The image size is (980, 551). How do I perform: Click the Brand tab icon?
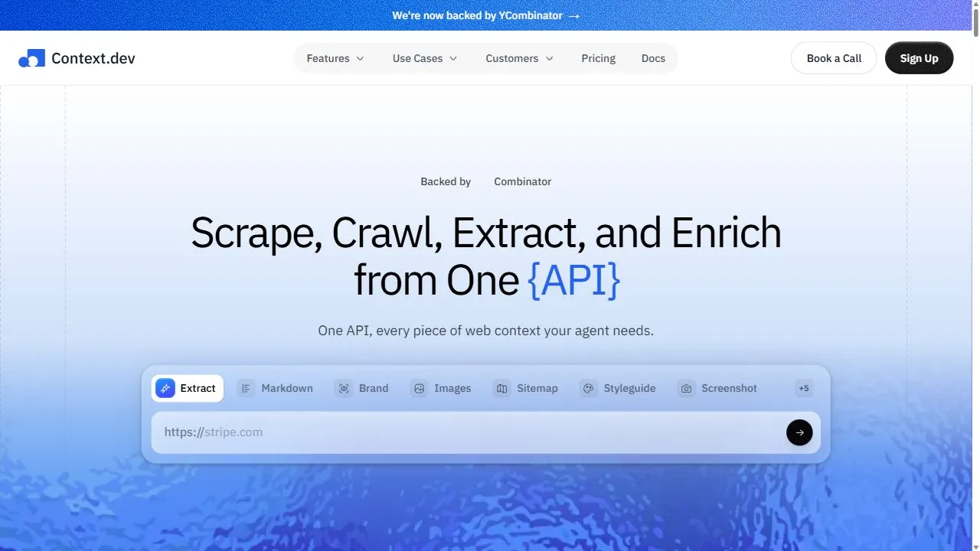point(344,388)
